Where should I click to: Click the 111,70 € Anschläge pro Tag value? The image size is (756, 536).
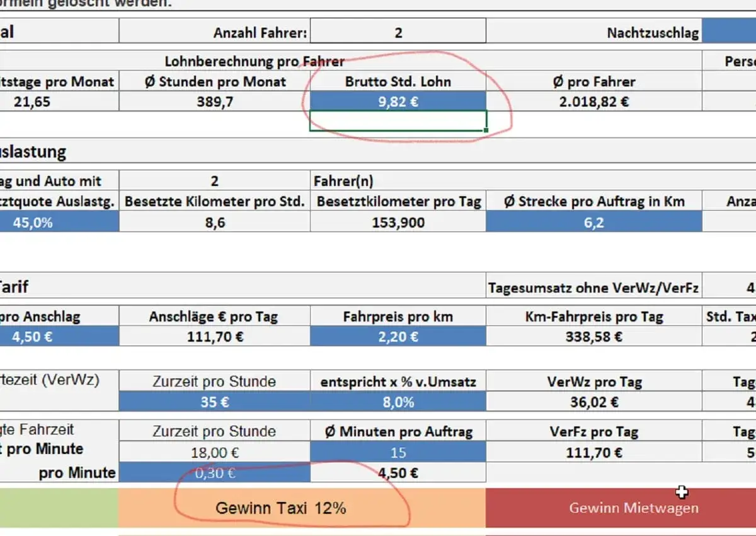tap(214, 336)
